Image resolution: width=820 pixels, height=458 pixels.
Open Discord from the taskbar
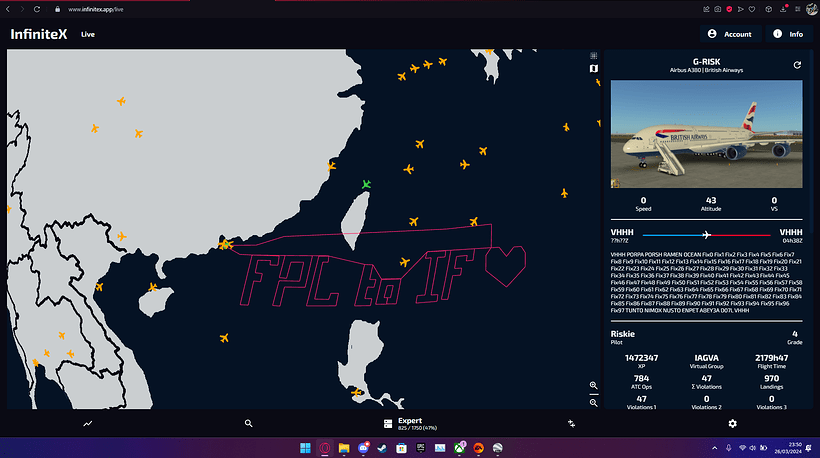[x=363, y=448]
